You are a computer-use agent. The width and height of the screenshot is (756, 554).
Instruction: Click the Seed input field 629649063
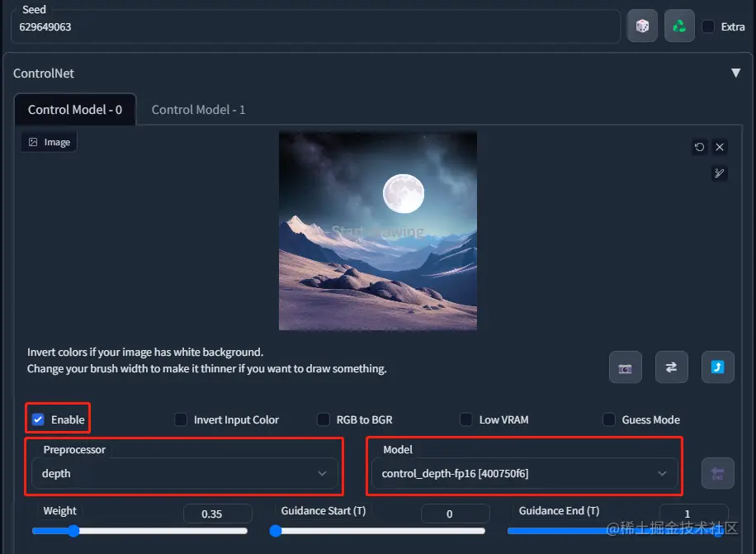pyautogui.click(x=315, y=27)
